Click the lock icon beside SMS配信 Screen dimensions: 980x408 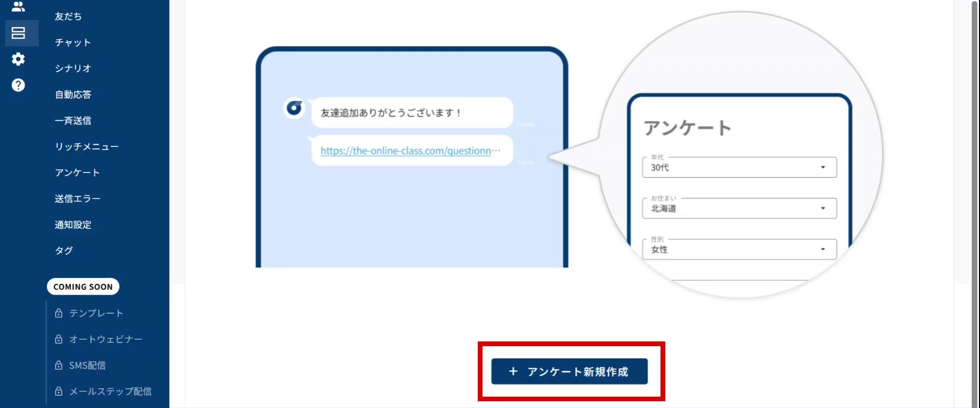59,365
